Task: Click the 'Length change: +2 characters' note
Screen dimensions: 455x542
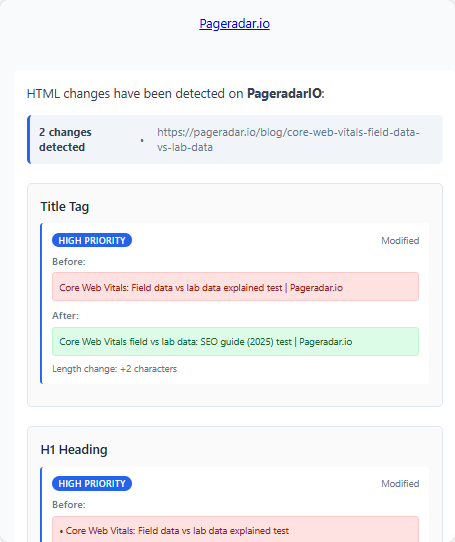Action: [114, 369]
